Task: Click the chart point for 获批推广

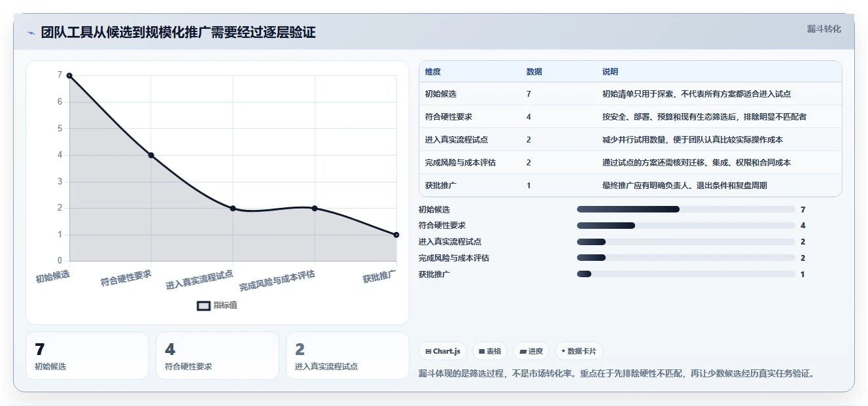Action: 396,235
